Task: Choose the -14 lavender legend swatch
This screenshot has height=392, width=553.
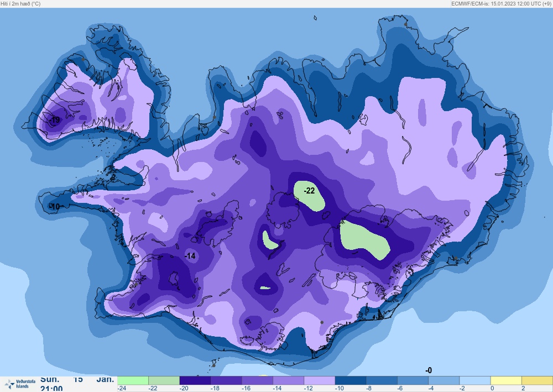Action: [x=289, y=380]
